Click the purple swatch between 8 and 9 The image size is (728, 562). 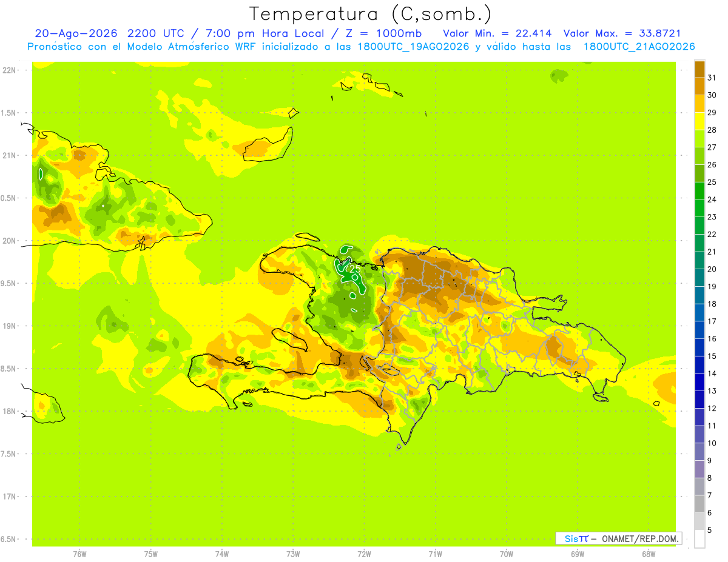(x=699, y=469)
